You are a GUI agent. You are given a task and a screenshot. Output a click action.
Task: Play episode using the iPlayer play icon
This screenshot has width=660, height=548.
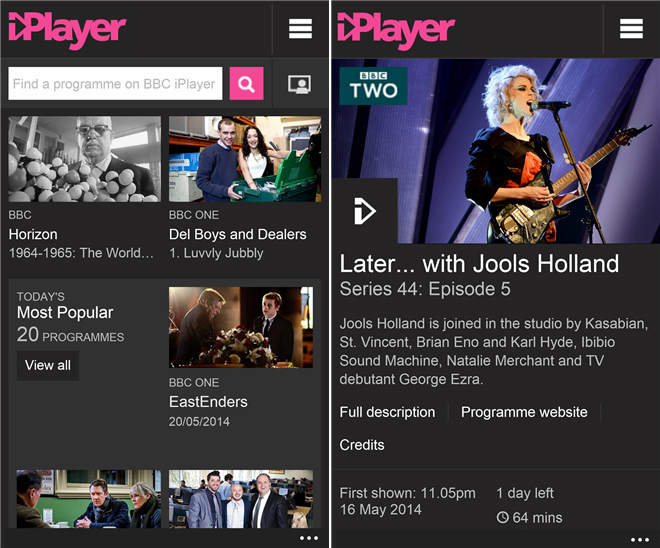tap(365, 210)
